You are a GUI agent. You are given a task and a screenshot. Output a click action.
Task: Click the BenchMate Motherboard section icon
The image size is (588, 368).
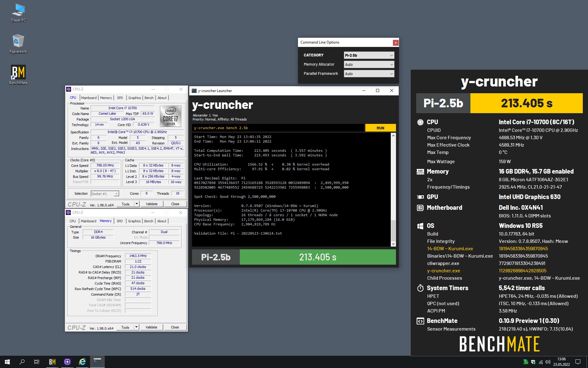[x=420, y=208]
